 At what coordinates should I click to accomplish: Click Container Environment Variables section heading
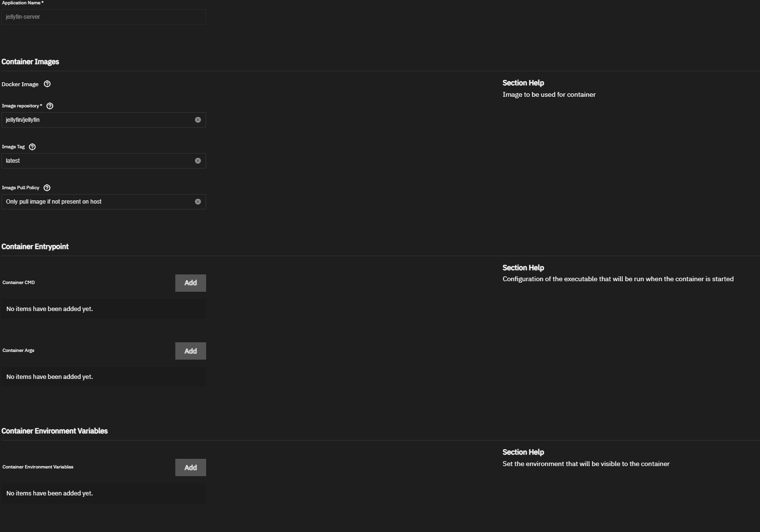click(54, 431)
